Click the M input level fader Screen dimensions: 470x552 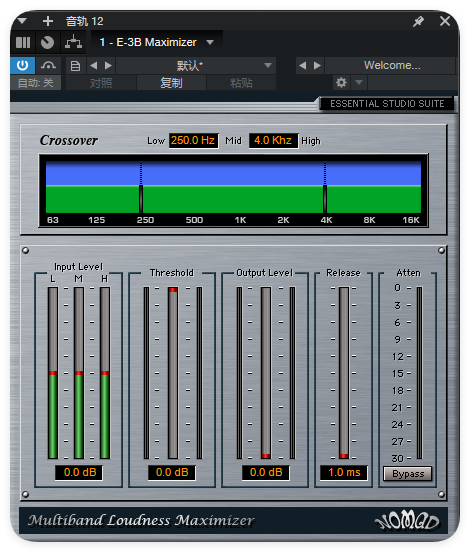click(x=79, y=373)
